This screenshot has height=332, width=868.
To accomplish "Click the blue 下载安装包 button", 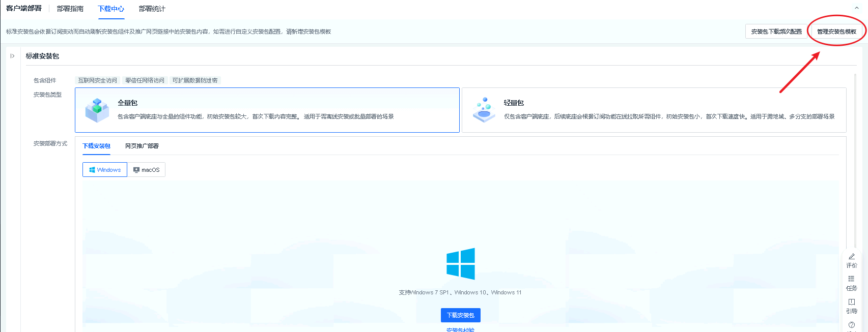I will pos(461,315).
